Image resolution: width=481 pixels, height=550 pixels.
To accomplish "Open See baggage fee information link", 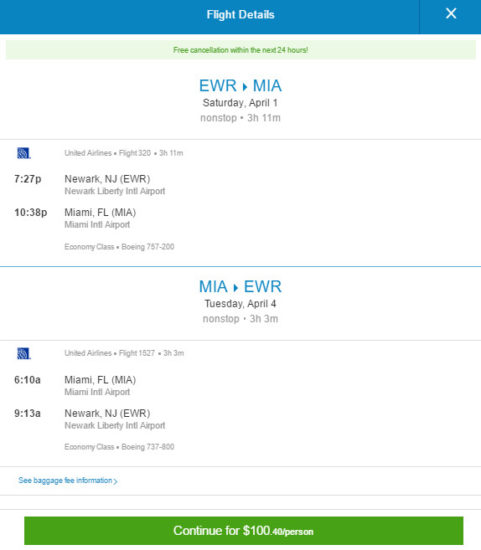I will pyautogui.click(x=65, y=480).
